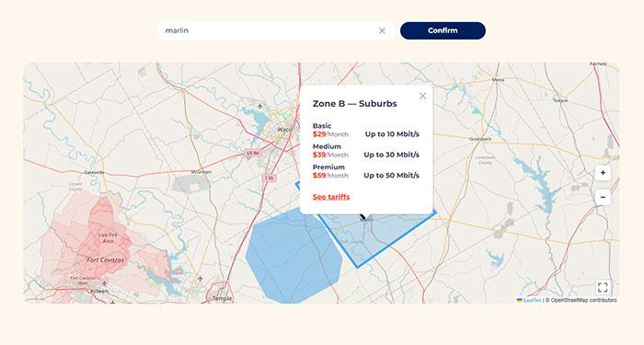Click the $39/Month Medium price

click(x=330, y=155)
